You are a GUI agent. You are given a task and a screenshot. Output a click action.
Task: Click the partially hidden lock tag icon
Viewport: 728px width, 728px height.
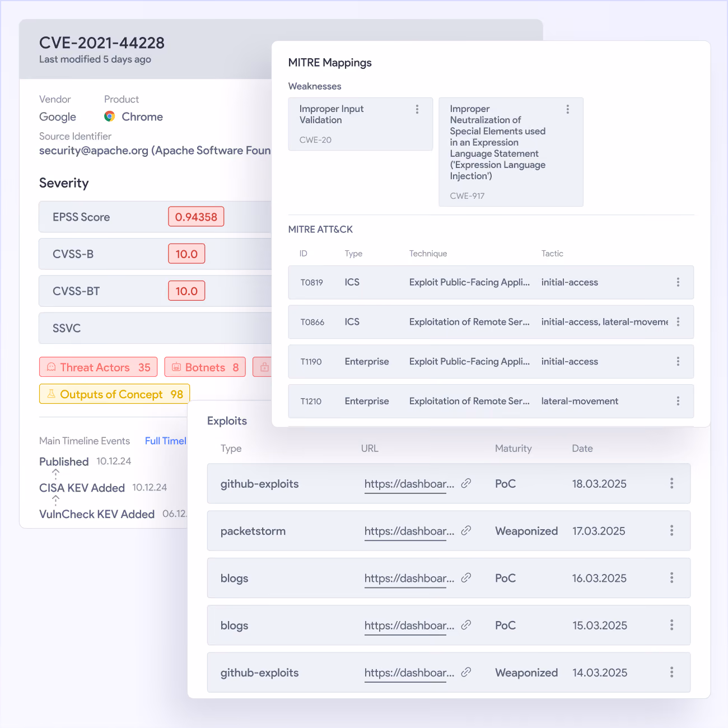264,367
